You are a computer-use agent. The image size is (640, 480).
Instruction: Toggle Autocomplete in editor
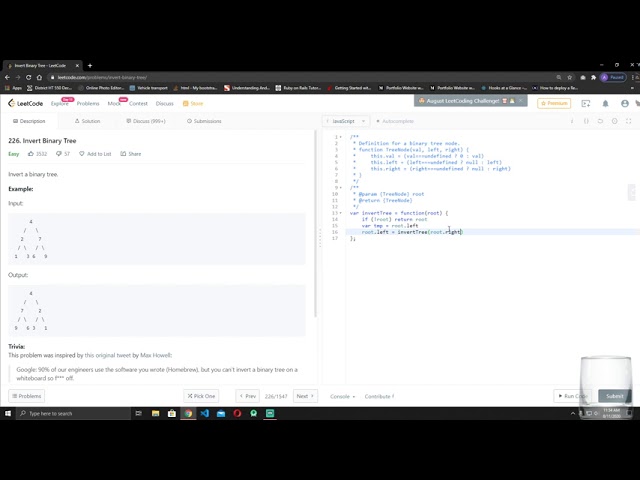pyautogui.click(x=395, y=121)
